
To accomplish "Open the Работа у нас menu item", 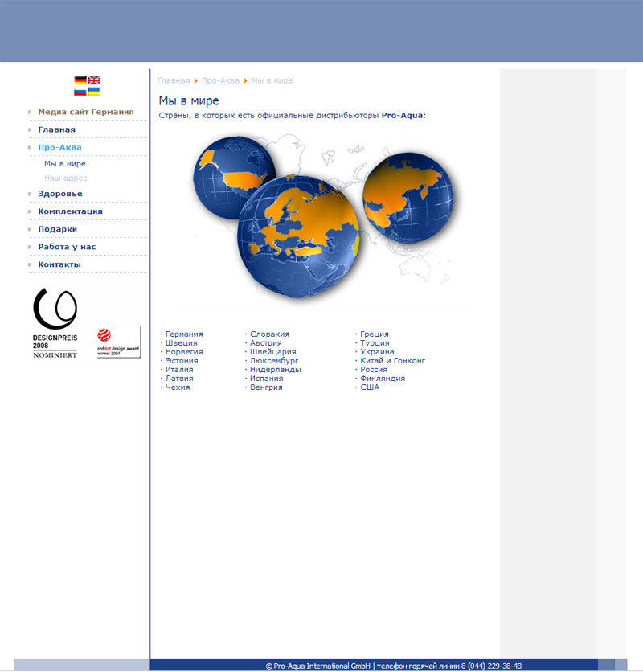I will pyautogui.click(x=67, y=247).
